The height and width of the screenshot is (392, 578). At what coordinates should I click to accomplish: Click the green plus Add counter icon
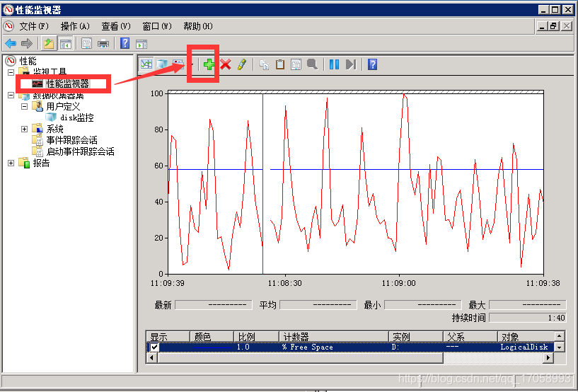[x=209, y=64]
